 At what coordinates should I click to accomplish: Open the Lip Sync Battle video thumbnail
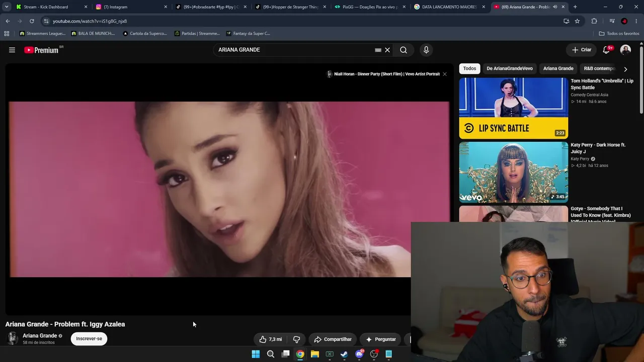pos(514,108)
